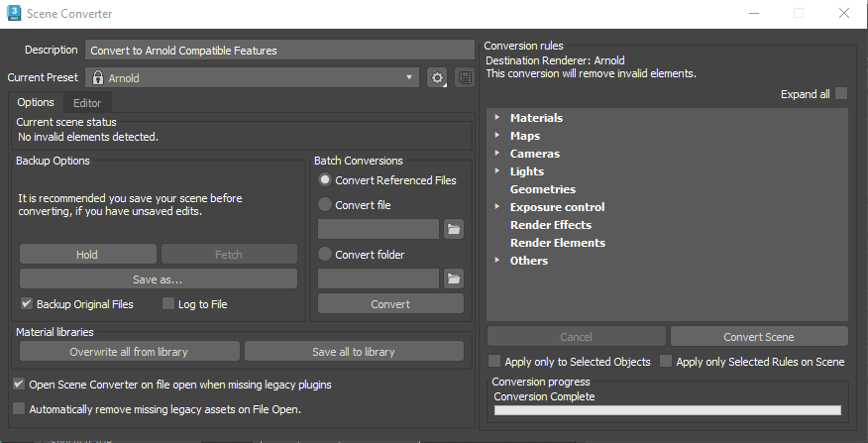This screenshot has height=443, width=868.
Task: Click the Description text field
Action: tap(279, 50)
